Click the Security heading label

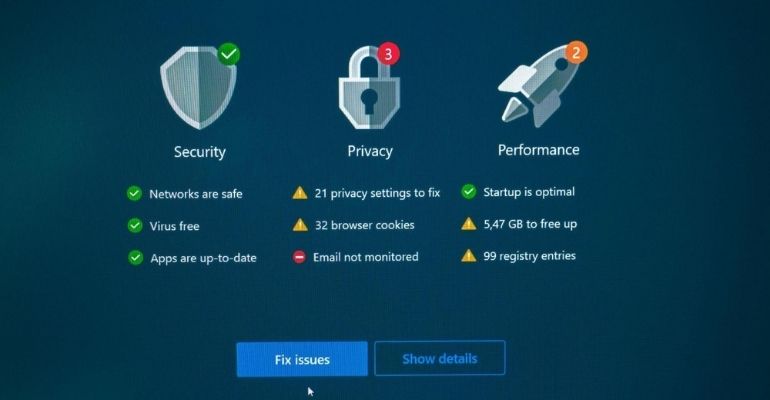click(x=199, y=152)
